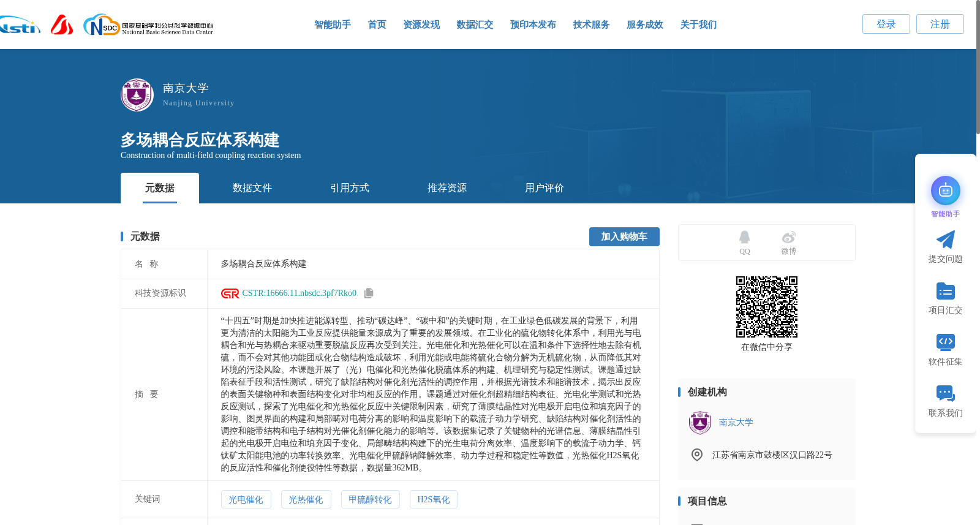Click the address 江苏省南京市鼓楼区汉口路22号
980x525 pixels.
point(772,455)
